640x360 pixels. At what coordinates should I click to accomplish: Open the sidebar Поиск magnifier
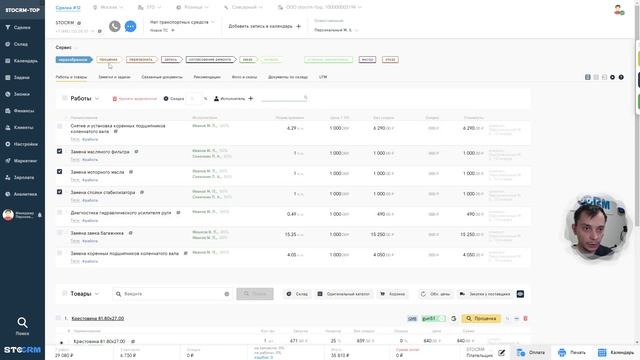pyautogui.click(x=22, y=323)
